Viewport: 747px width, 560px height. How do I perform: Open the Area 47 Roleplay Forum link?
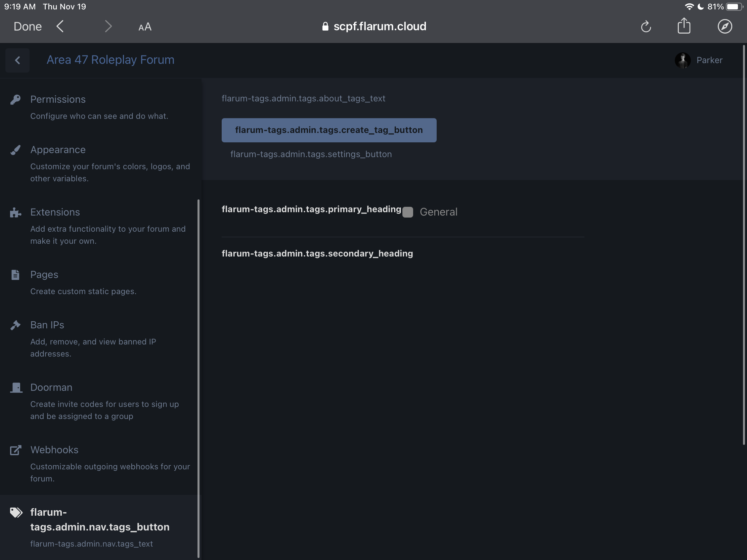point(111,60)
